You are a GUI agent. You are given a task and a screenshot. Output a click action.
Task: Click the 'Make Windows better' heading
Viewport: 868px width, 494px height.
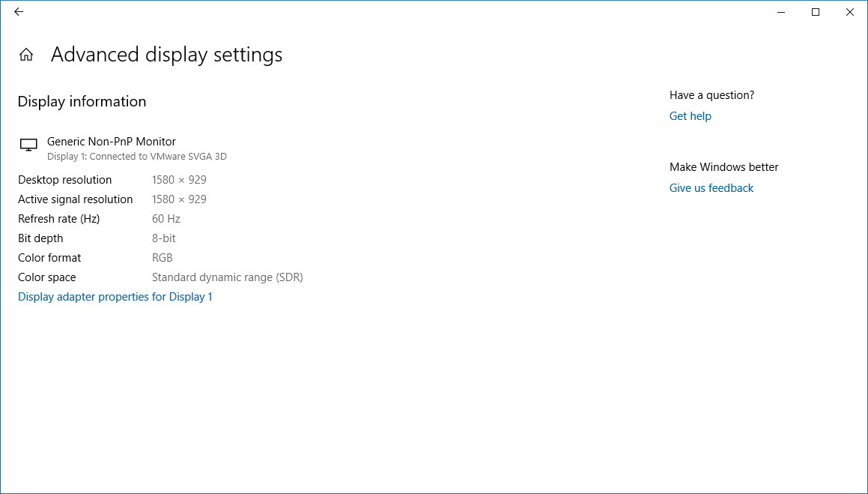click(724, 167)
